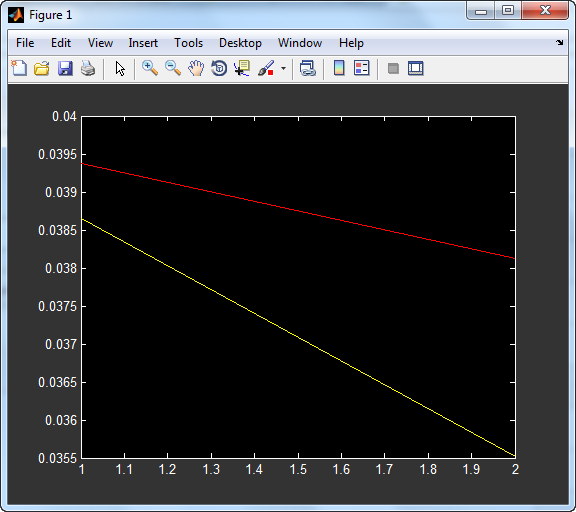Screen dimensions: 576x512
Task: Click the New Figure icon
Action: click(19, 68)
